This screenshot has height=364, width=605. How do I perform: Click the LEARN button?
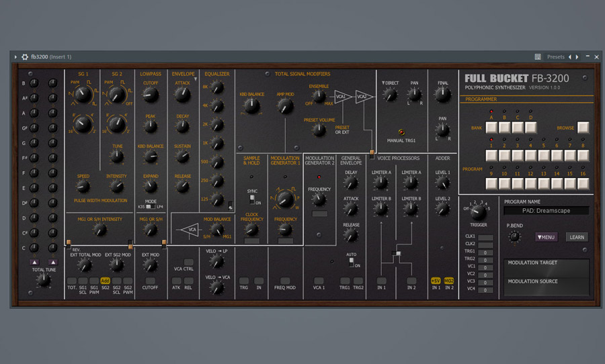coord(577,237)
